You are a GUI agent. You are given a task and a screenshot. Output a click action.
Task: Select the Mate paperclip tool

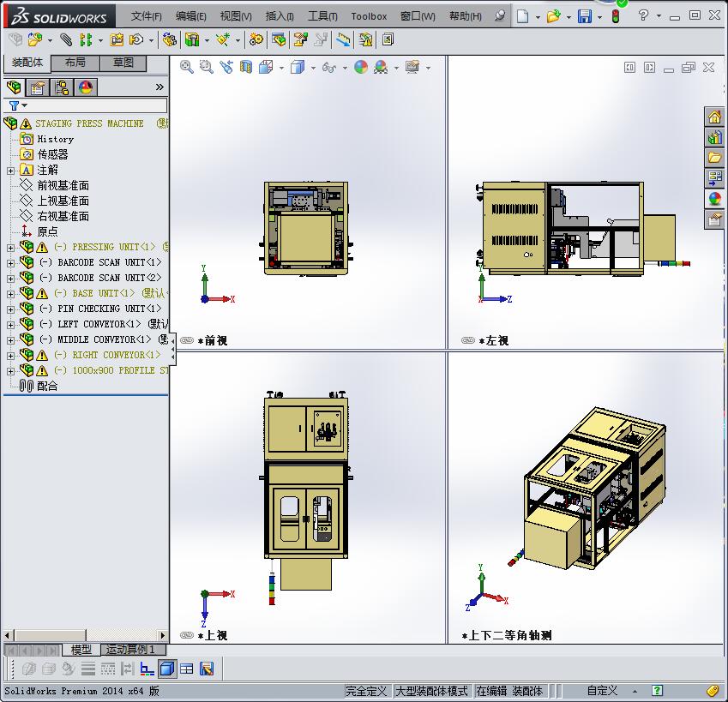coord(66,40)
